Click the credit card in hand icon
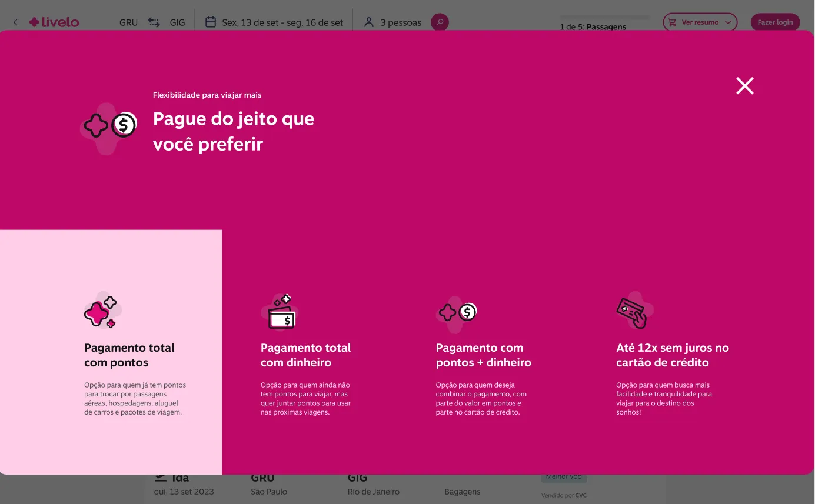815x504 pixels. coord(635,311)
